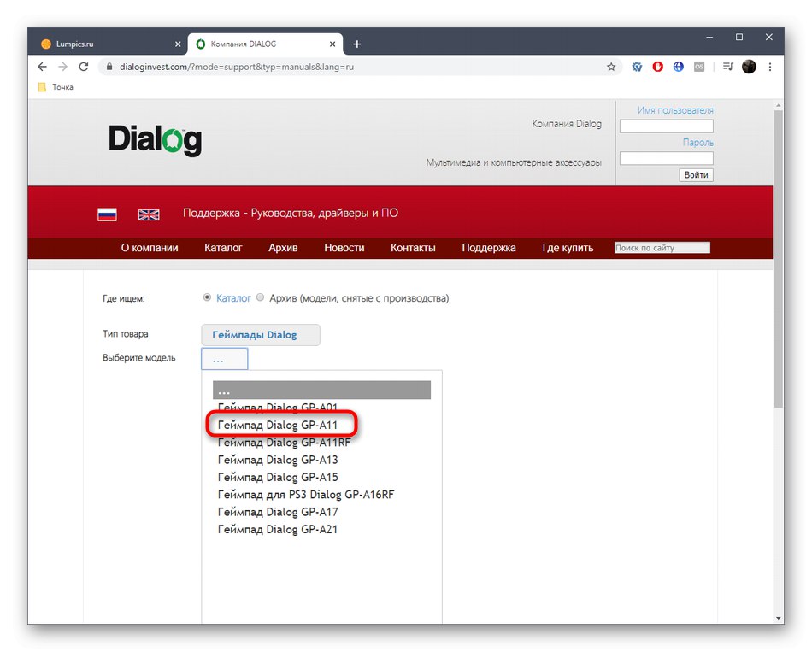Reload the page with refresh icon
This screenshot has height=652, width=812.
84,67
